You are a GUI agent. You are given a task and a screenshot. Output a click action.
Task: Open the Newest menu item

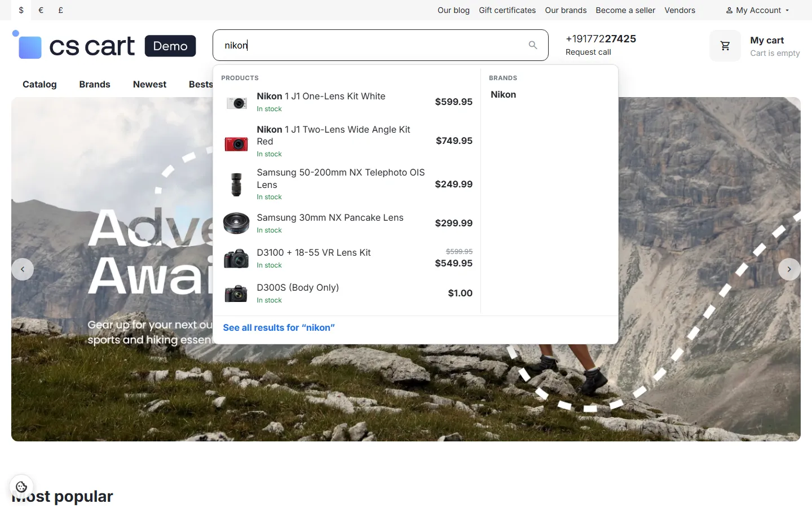[x=149, y=84]
